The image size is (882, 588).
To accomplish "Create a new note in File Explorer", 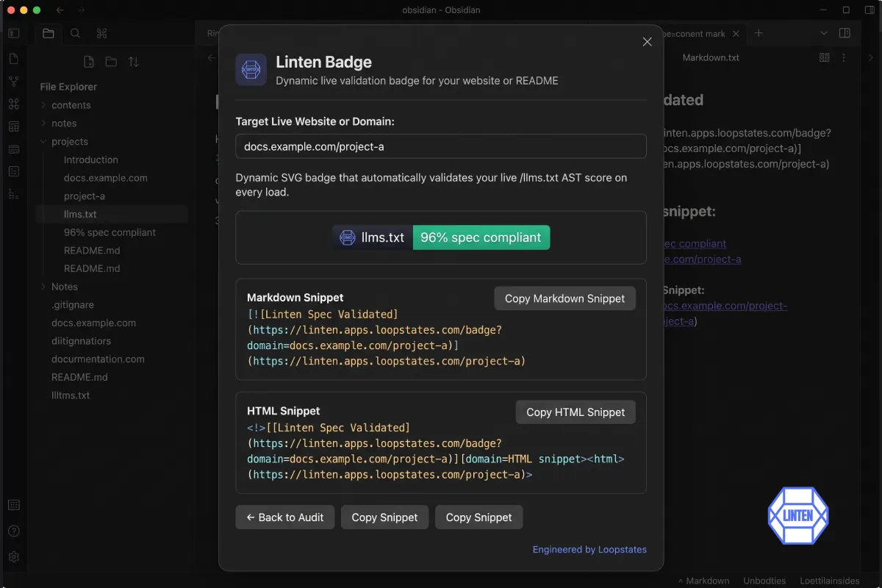I will [89, 62].
